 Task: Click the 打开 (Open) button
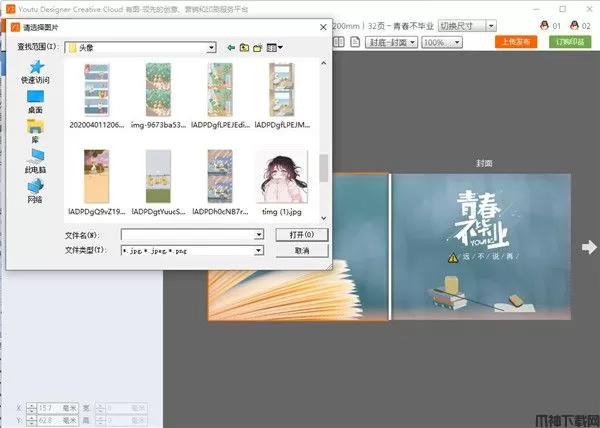(295, 234)
